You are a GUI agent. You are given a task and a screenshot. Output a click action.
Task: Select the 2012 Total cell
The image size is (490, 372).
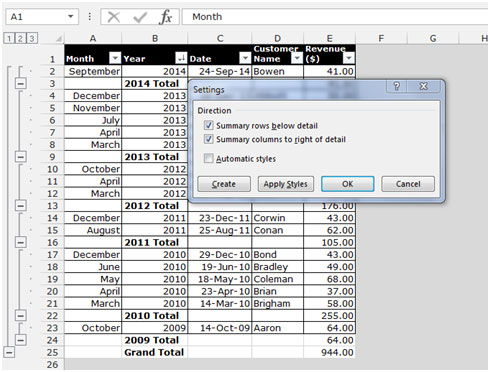pos(155,206)
